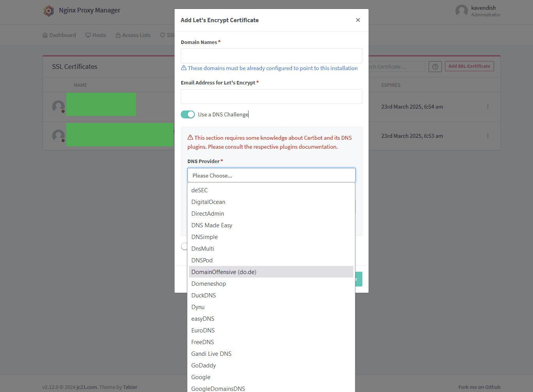Viewport: 533px width, 392px height.
Task: Click the Search Certificate input box
Action: [x=397, y=67]
